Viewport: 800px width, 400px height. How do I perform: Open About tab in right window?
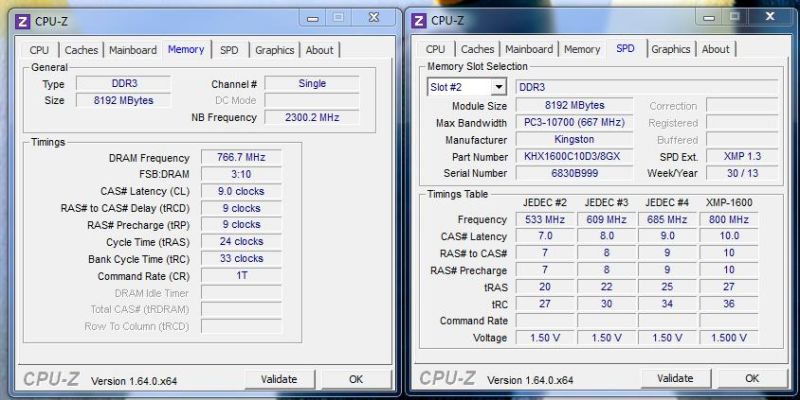click(715, 49)
